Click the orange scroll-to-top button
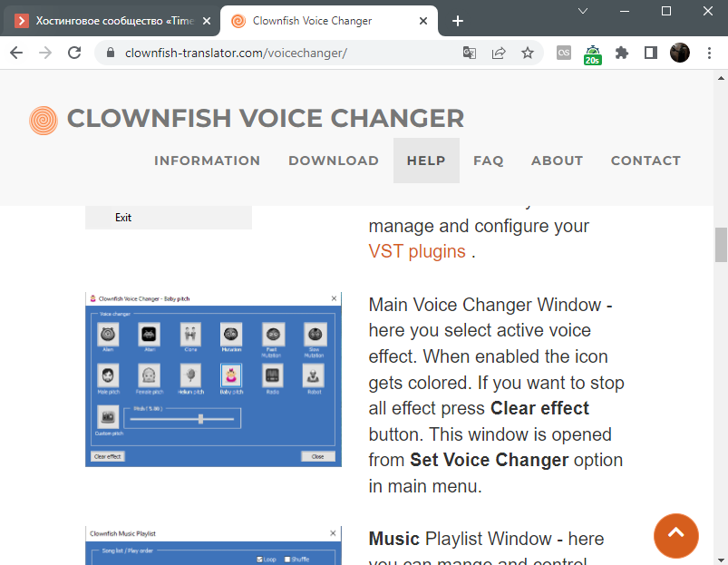728x565 pixels. [676, 536]
